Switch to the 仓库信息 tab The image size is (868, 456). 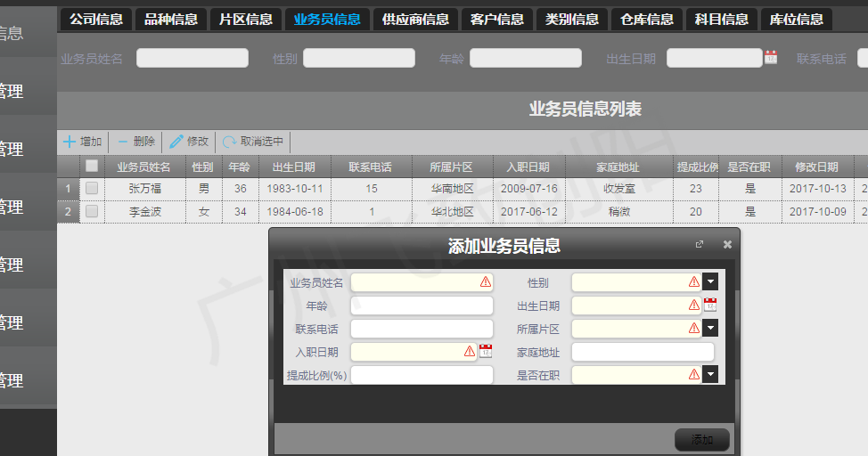647,19
